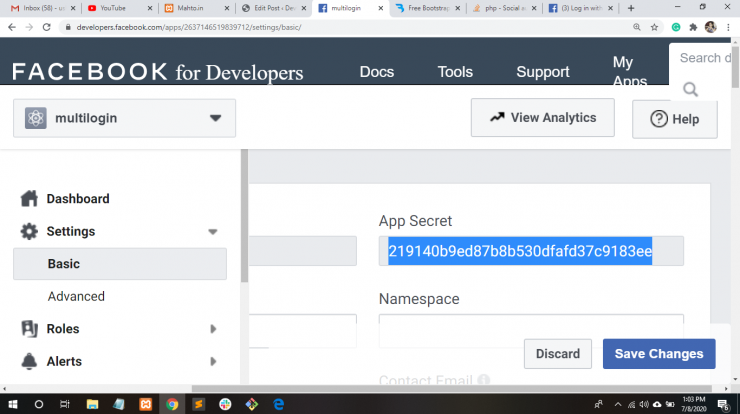
Task: Open Sublime Text from taskbar
Action: tap(199, 405)
